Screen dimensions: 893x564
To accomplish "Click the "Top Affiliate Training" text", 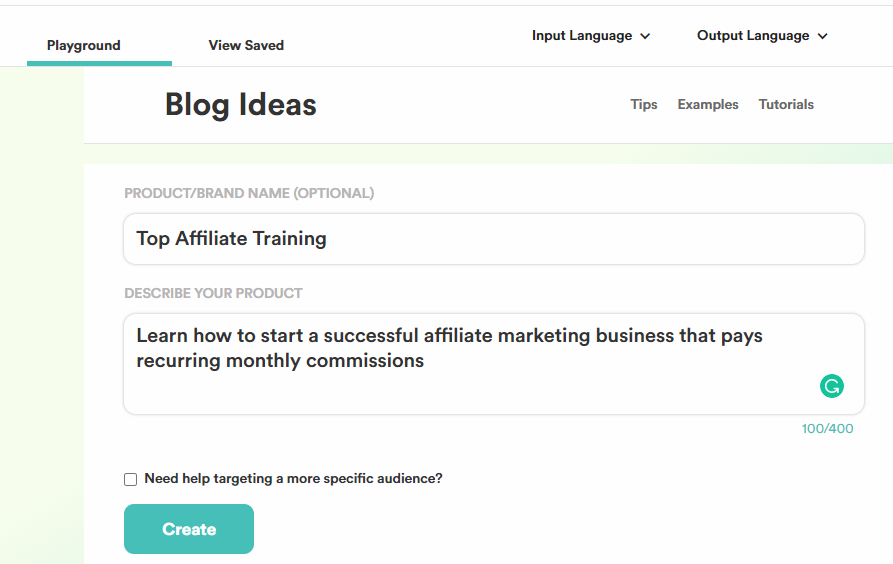I will pos(231,239).
